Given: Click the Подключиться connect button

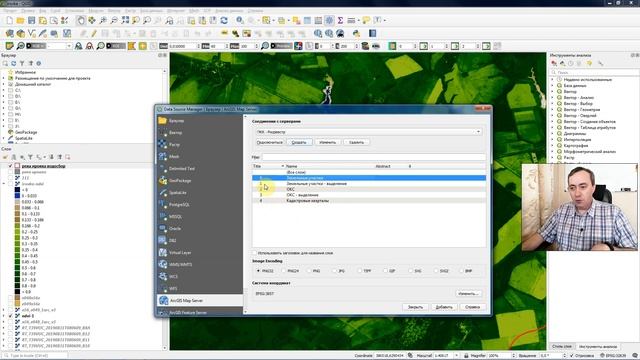Looking at the screenshot, I should coord(269,142).
